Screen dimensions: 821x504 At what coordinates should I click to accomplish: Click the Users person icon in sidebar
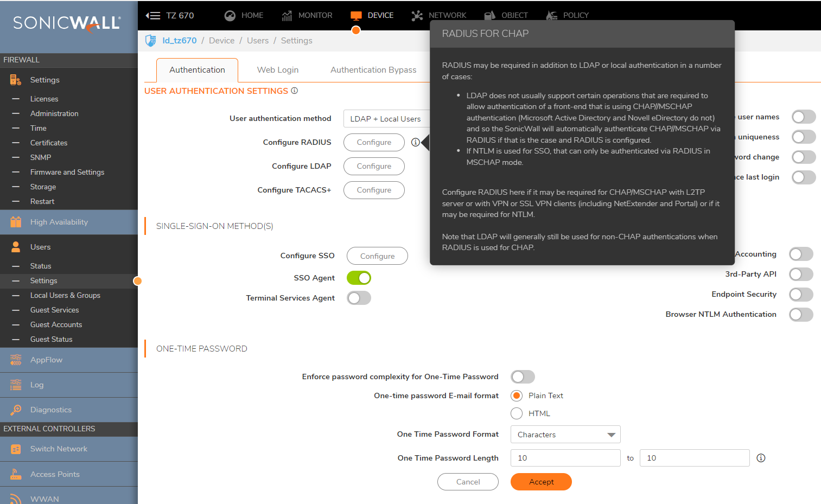(x=16, y=247)
